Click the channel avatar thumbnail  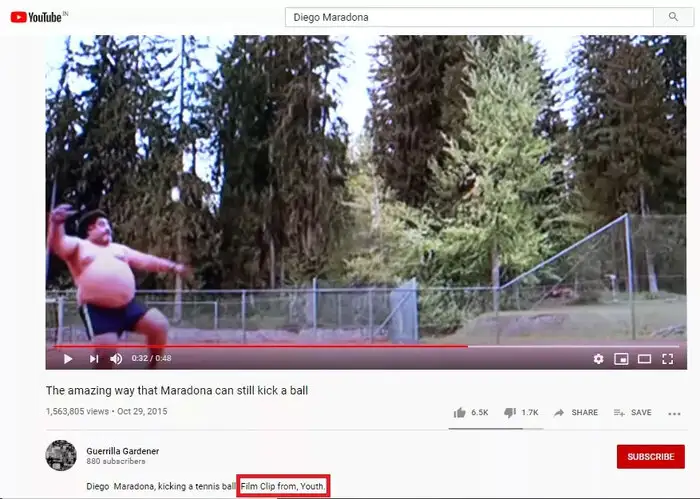coord(61,455)
